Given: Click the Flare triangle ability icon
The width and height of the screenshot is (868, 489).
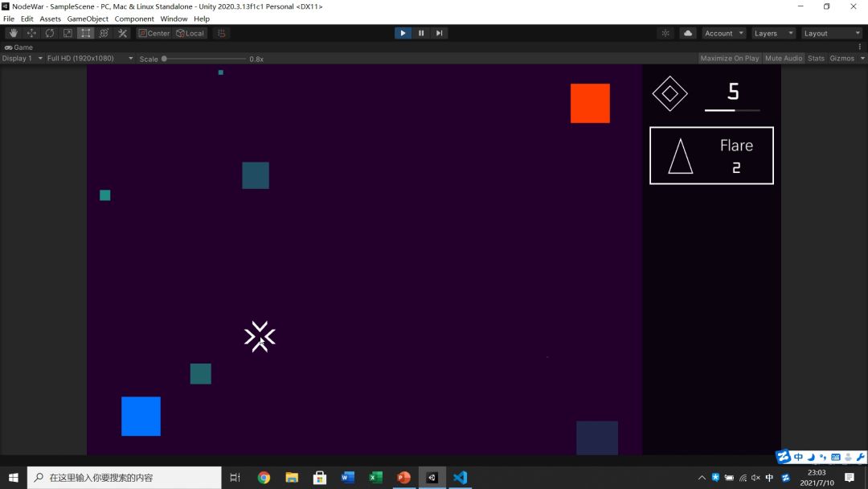Looking at the screenshot, I should pos(680,156).
